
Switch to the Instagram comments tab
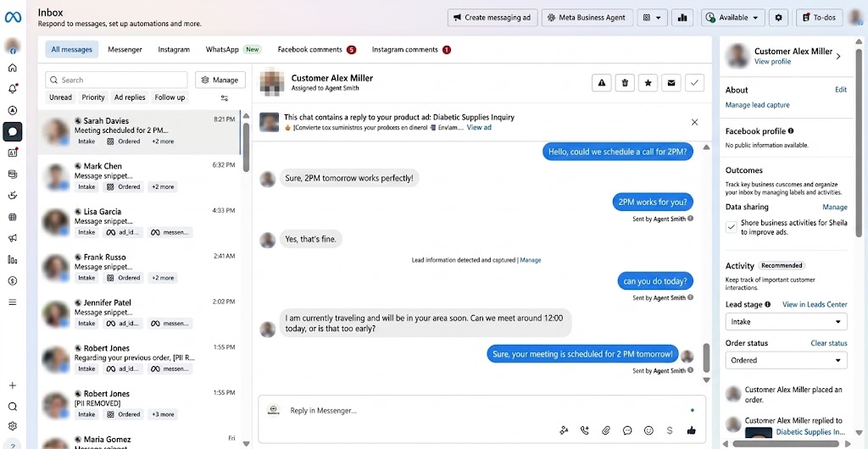tap(411, 49)
